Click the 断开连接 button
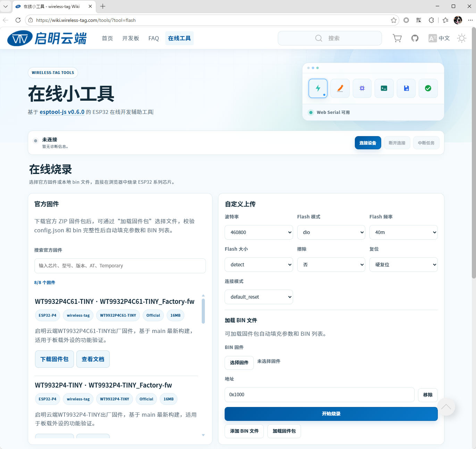The height and width of the screenshot is (449, 476). coord(397,143)
